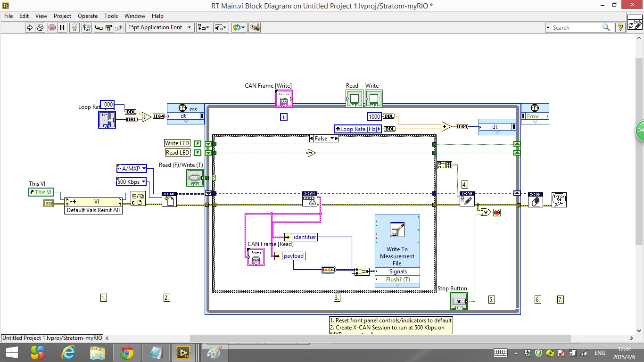Expand the timed loop input dt node
This screenshot has width=644, height=362.
tap(186, 121)
